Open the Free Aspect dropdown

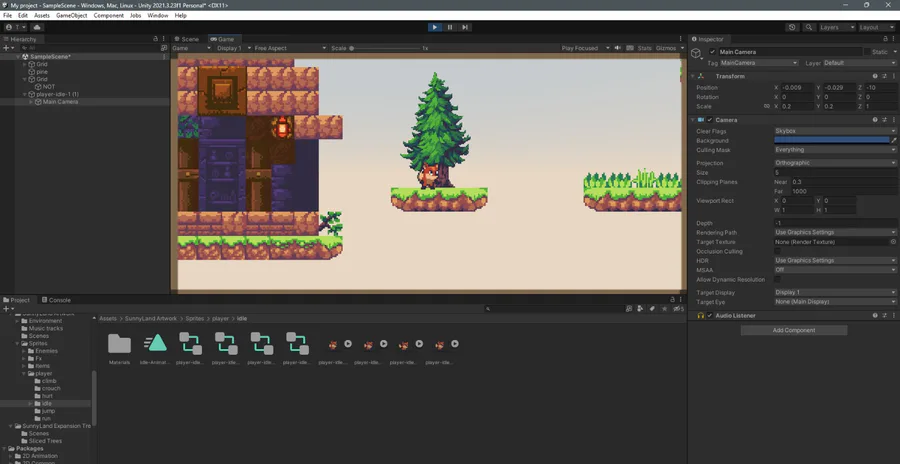[290, 48]
